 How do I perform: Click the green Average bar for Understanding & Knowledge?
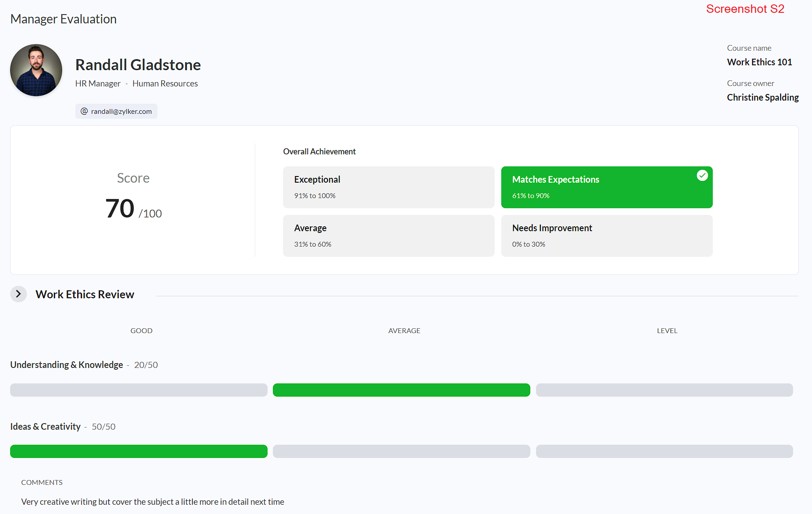(402, 390)
